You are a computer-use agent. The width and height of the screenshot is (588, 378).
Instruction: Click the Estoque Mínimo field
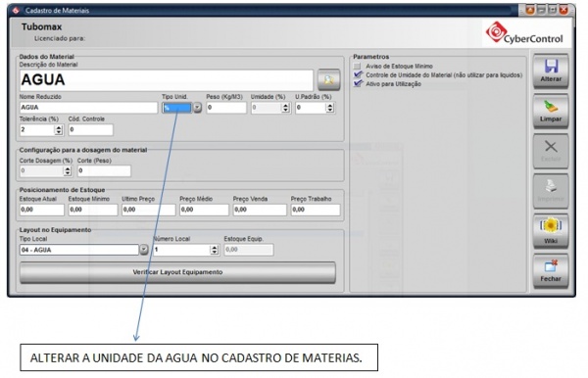pyautogui.click(x=93, y=210)
